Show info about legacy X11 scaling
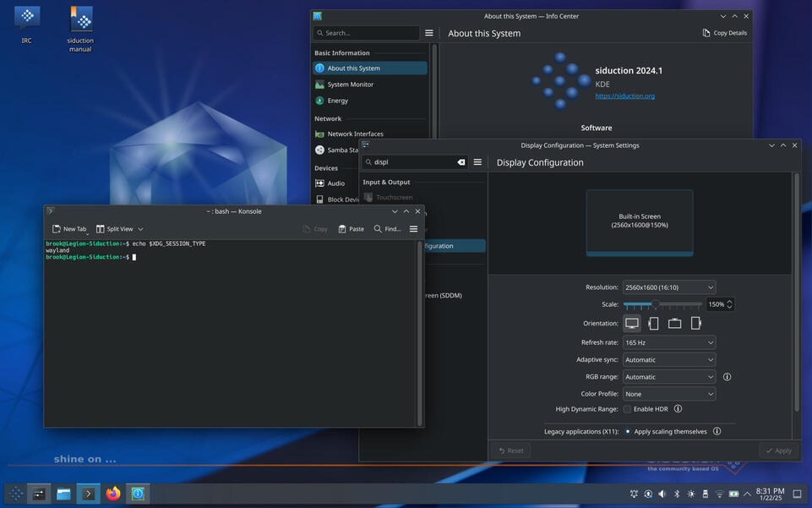 [x=717, y=431]
